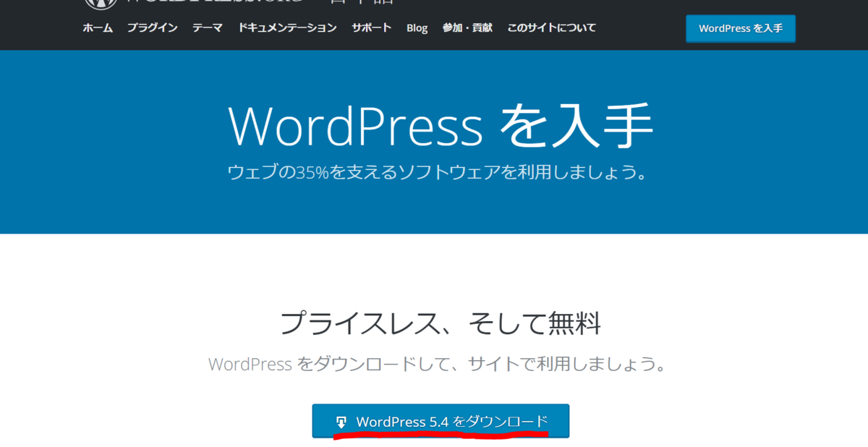Click the WordPress 5.4 をダウンロード button
The image size is (868, 447).
(x=441, y=421)
